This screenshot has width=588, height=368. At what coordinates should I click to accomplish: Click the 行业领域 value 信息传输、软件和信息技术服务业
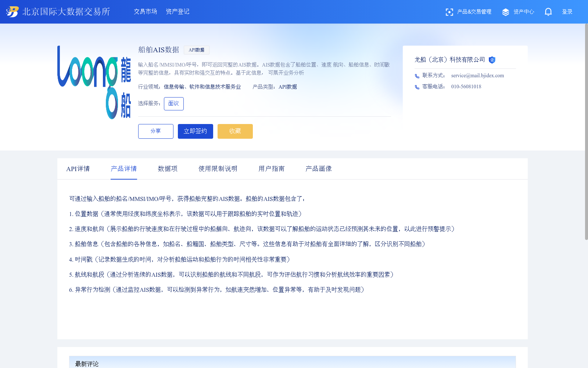pos(202,87)
